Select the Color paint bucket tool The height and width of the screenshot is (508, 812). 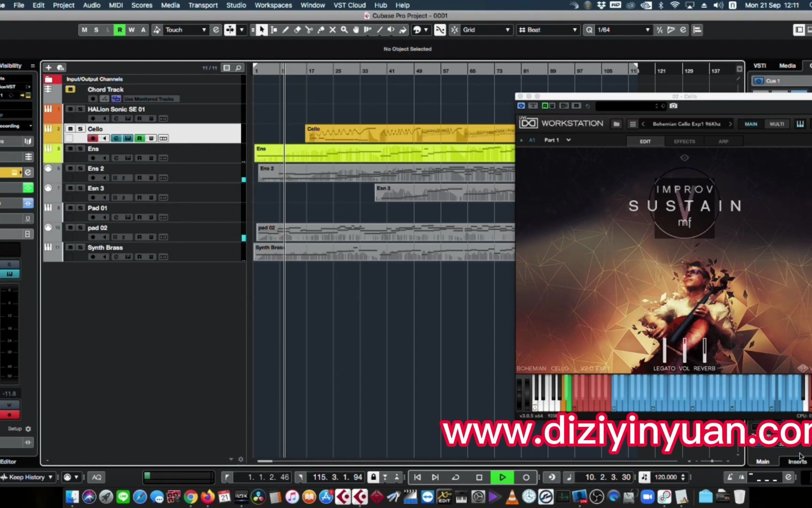(x=403, y=30)
